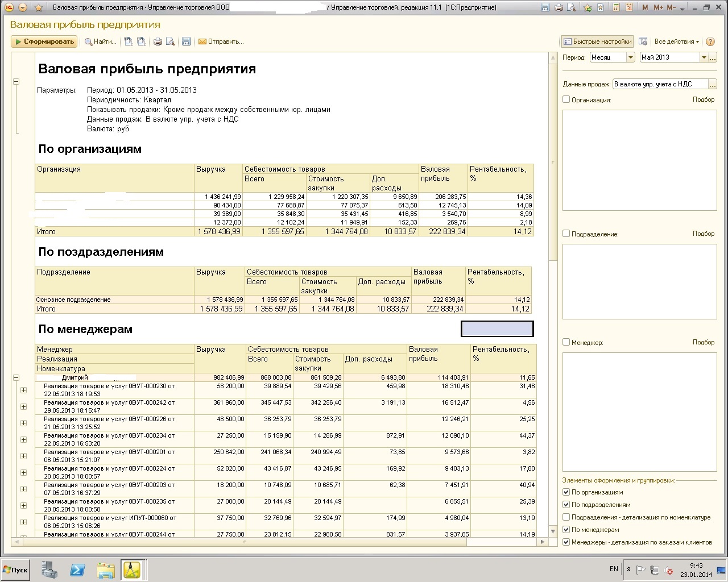Click the ellipsis button next to Май 2013
The image size is (728, 582).
[713, 57]
